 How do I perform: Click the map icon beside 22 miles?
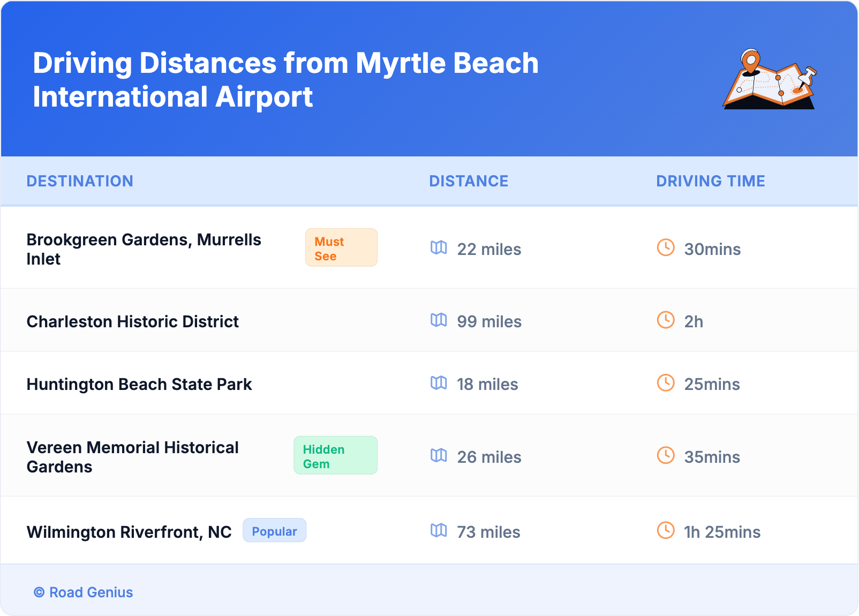coord(439,247)
